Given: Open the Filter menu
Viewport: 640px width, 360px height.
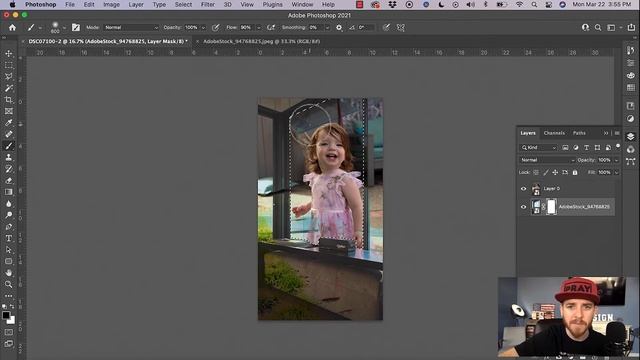Looking at the screenshot, I should point(208,4).
